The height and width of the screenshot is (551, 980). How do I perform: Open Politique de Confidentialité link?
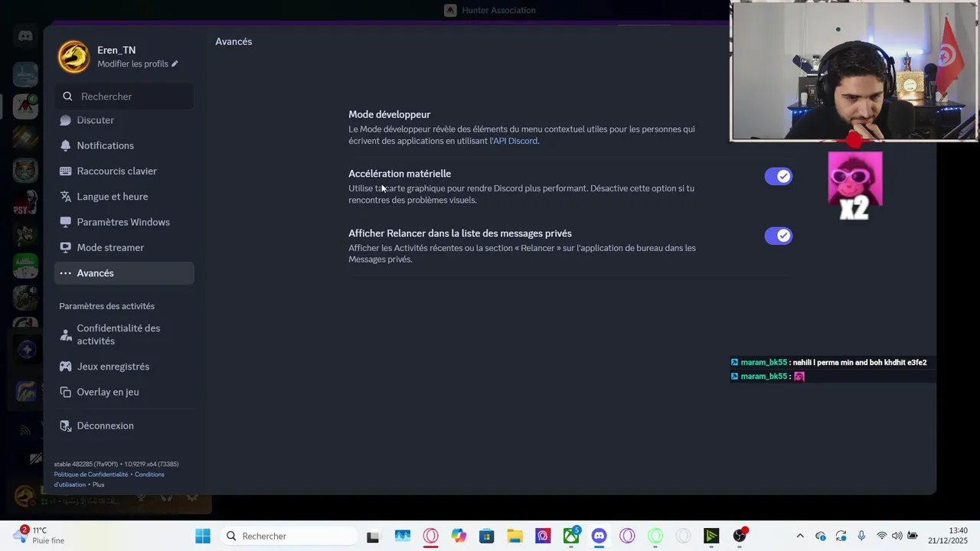[91, 474]
